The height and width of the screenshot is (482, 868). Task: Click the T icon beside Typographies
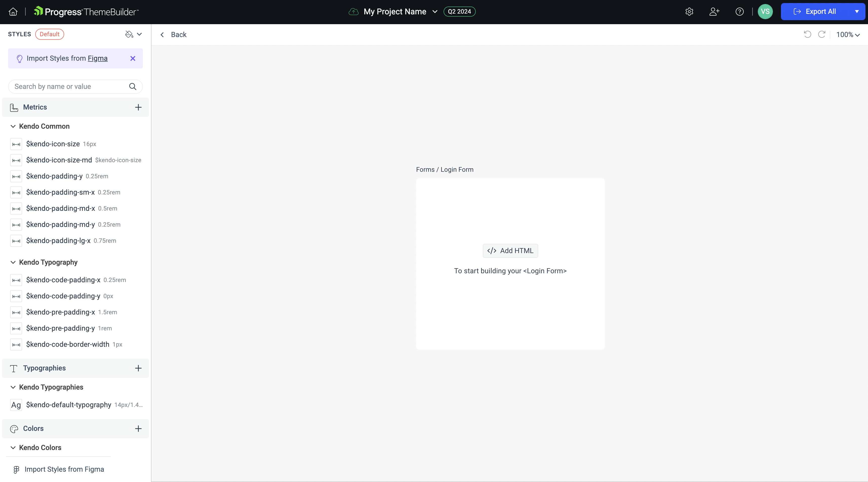tap(14, 369)
